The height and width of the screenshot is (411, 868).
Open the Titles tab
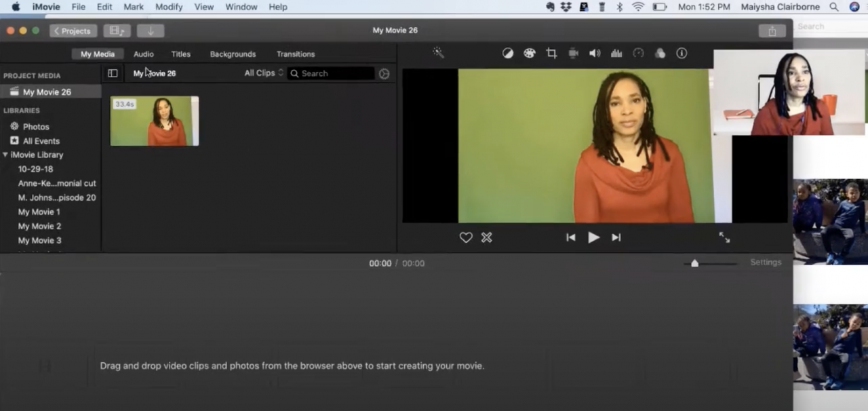pos(181,54)
